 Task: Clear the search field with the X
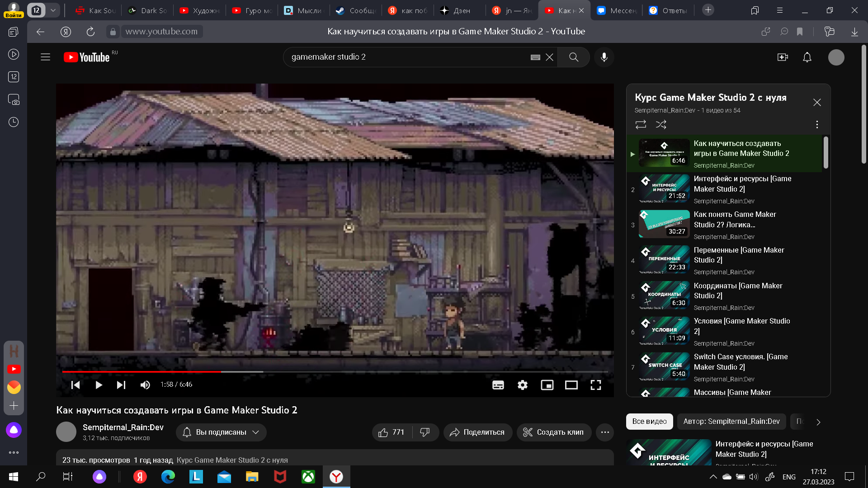549,57
